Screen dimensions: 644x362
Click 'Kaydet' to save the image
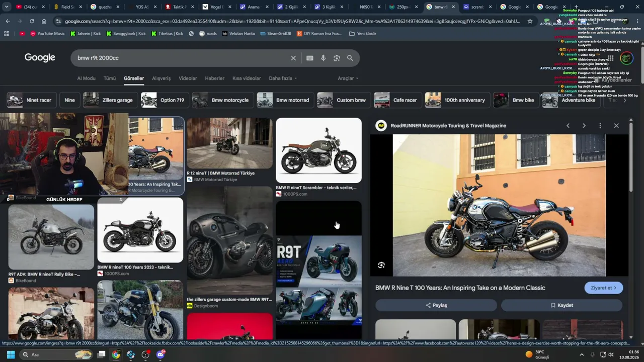click(561, 305)
